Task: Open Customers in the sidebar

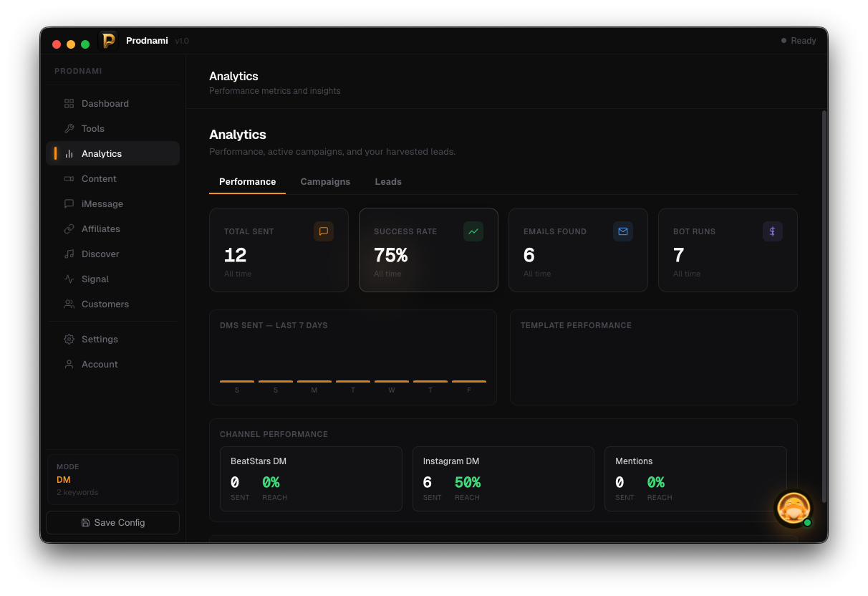Action: point(113,304)
